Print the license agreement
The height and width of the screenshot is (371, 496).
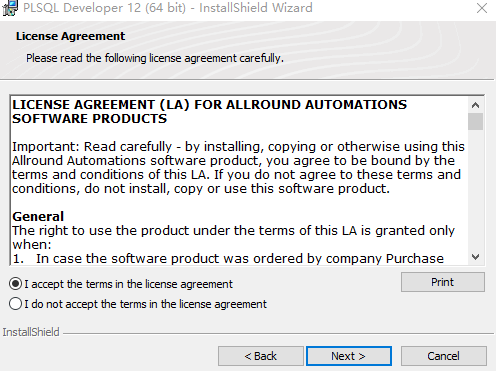click(443, 282)
